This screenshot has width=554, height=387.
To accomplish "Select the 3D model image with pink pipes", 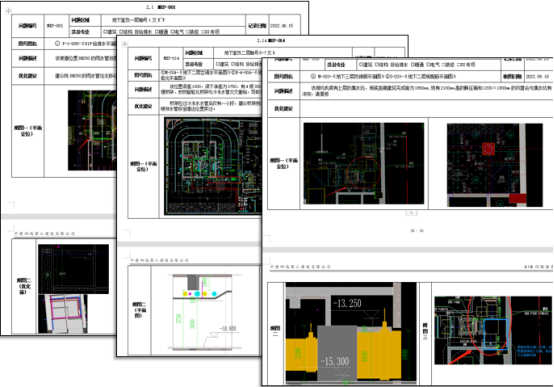I will 63,314.
